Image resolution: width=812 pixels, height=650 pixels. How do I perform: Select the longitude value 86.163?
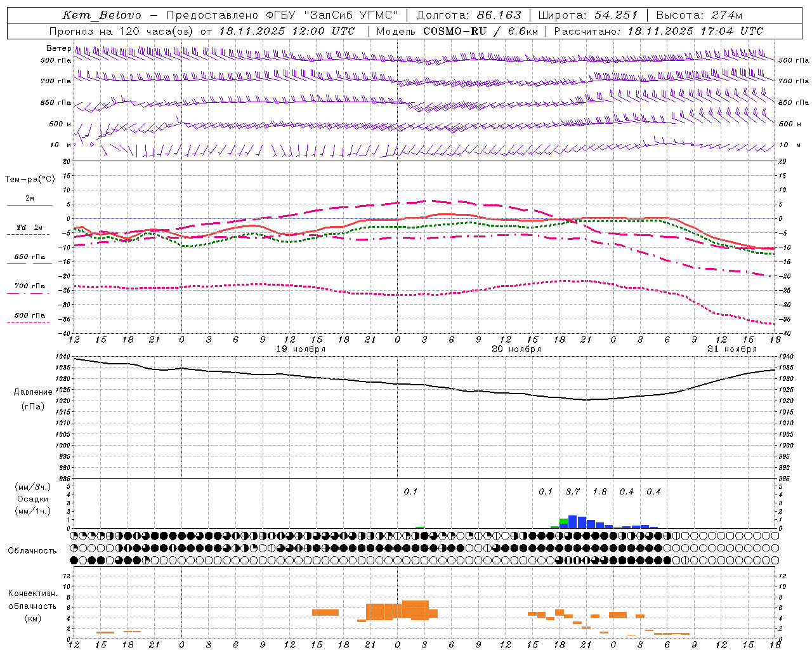pyautogui.click(x=499, y=15)
